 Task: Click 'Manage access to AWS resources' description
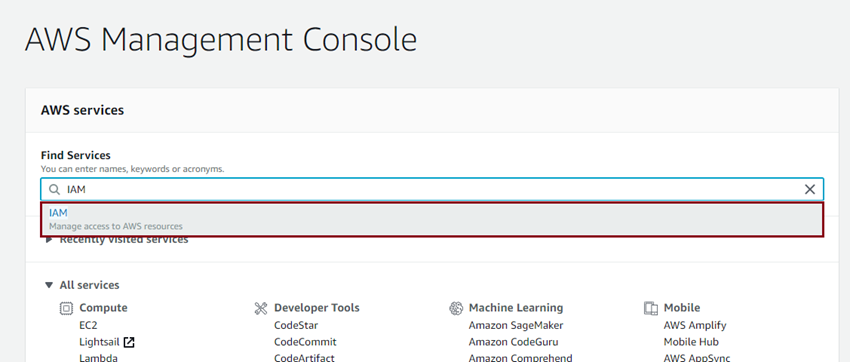click(x=116, y=226)
